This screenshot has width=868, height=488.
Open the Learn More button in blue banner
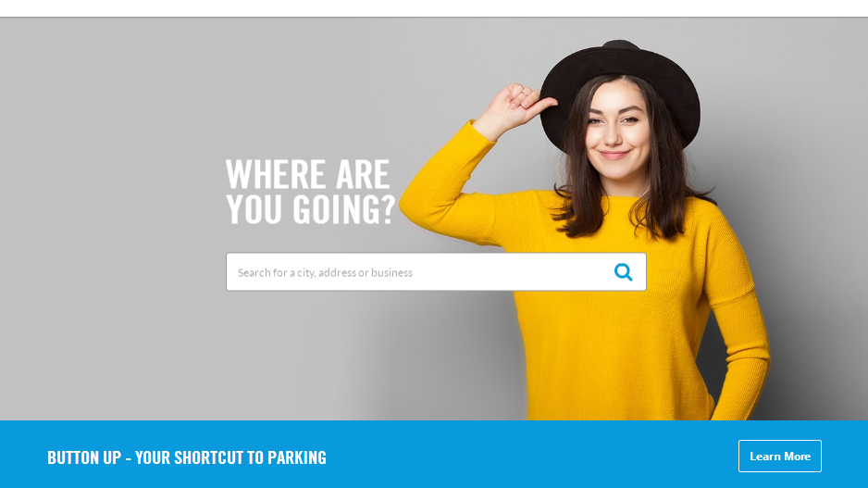(x=779, y=456)
